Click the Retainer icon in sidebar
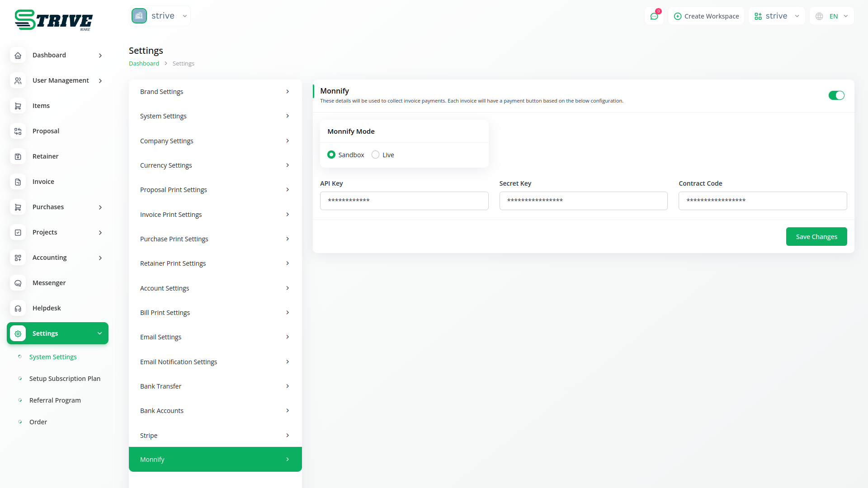 (x=18, y=156)
